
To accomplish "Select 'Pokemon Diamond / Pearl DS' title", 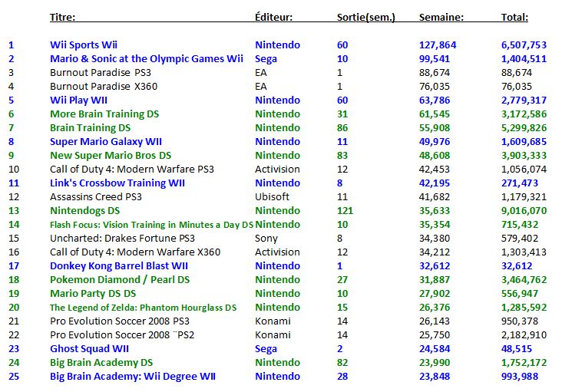I will point(120,280).
